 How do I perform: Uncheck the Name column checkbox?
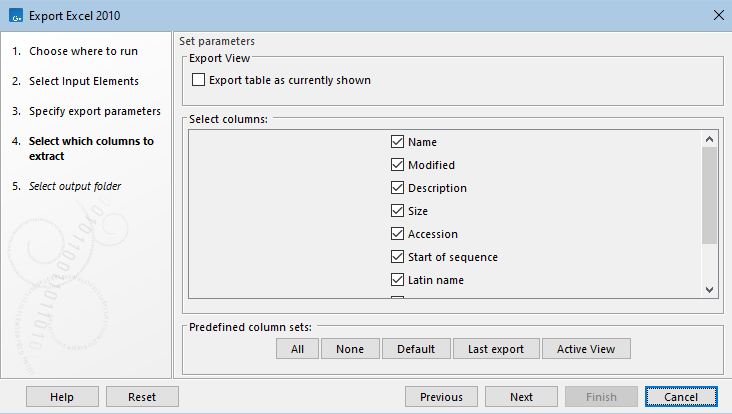coord(397,142)
